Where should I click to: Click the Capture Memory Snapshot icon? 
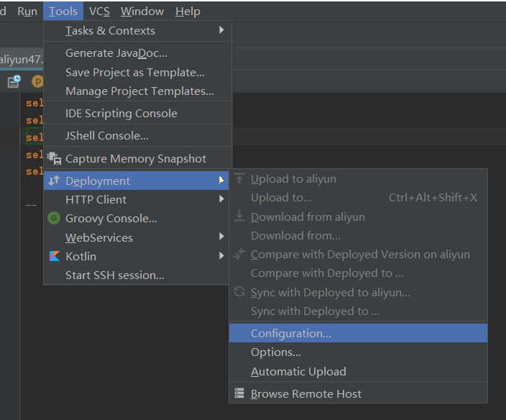click(54, 158)
